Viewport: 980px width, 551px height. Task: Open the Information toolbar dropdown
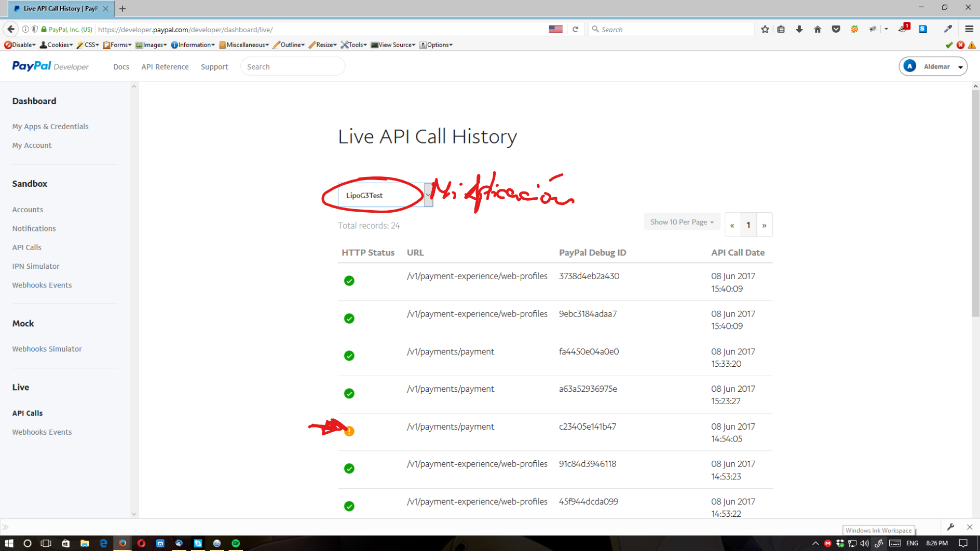pos(193,45)
